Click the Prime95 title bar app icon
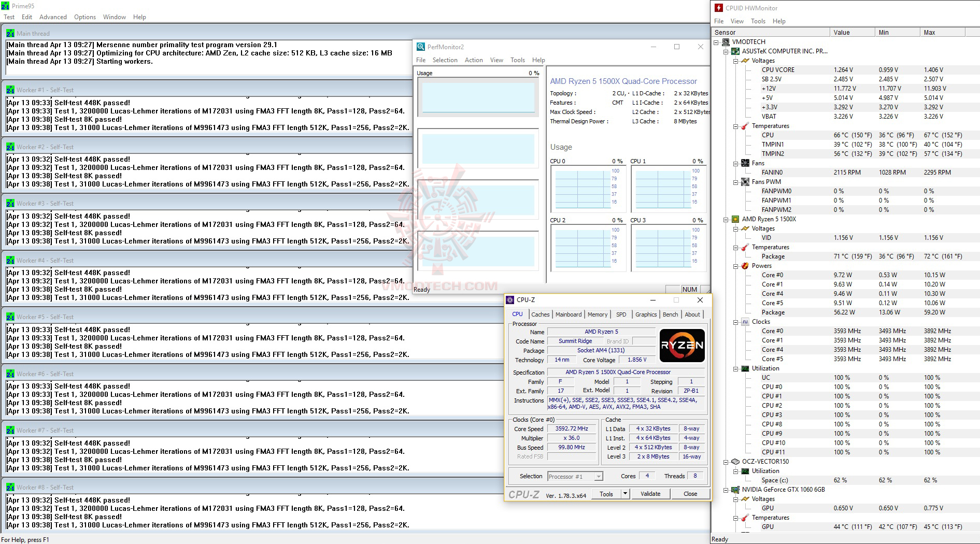 (x=5, y=6)
